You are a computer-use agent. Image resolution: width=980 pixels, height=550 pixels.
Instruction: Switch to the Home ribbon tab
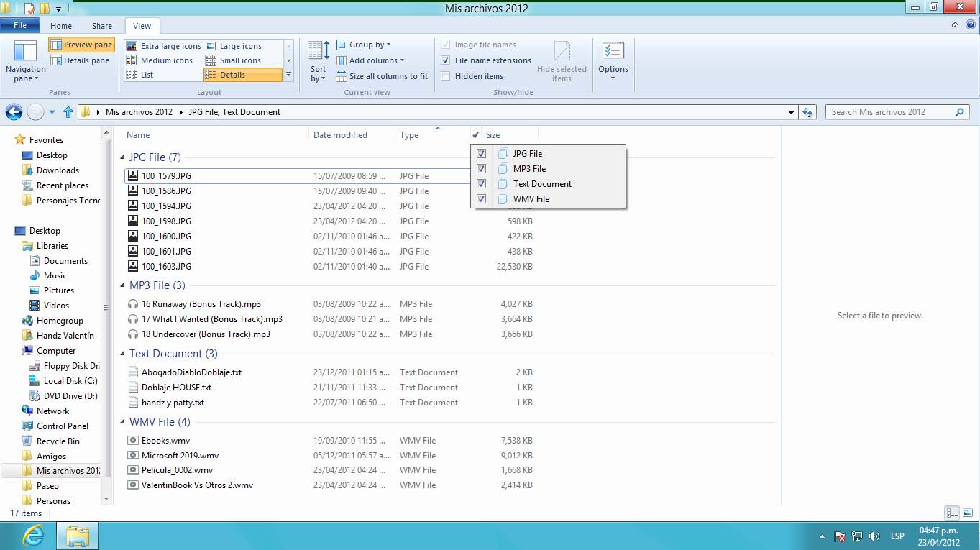[61, 26]
